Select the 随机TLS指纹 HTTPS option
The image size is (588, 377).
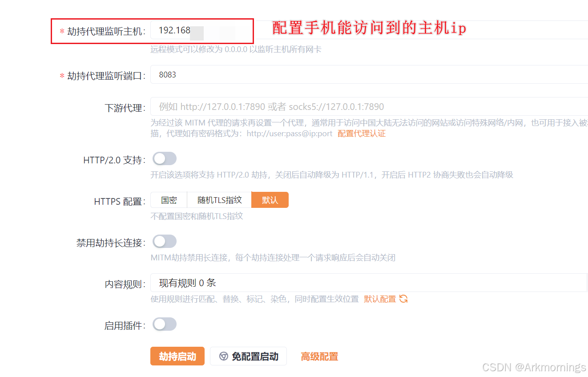[219, 200]
